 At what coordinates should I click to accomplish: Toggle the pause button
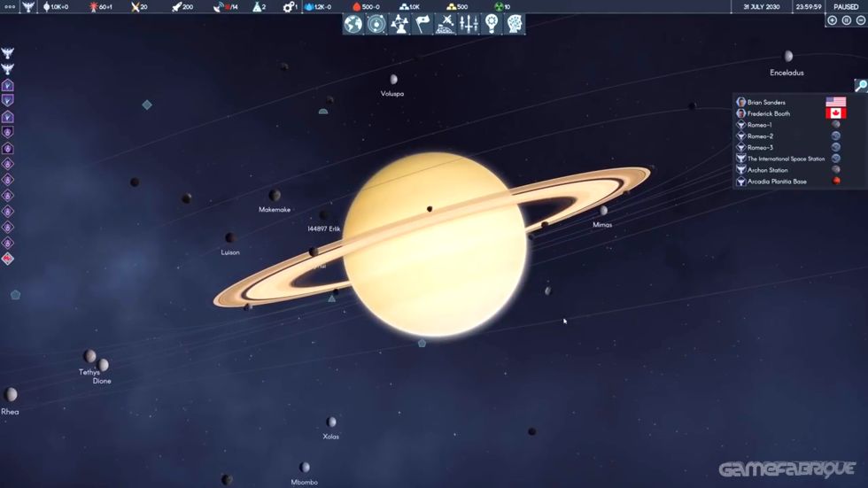tap(847, 20)
